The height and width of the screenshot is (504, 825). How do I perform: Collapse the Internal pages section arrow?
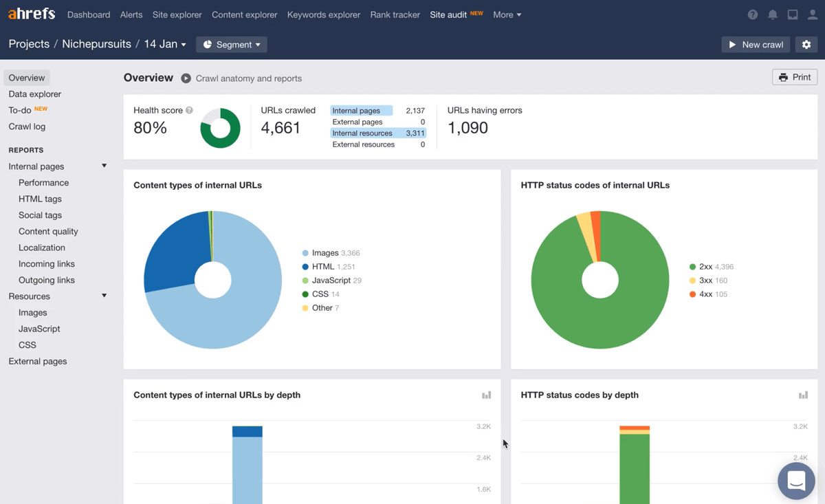[x=104, y=166]
